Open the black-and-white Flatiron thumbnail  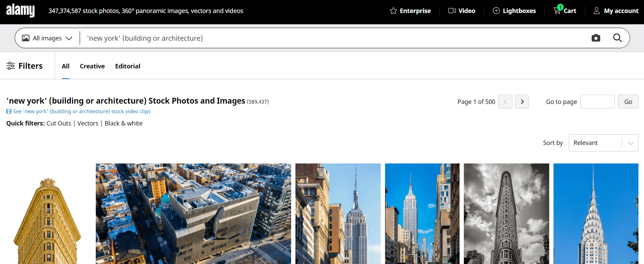(507, 214)
